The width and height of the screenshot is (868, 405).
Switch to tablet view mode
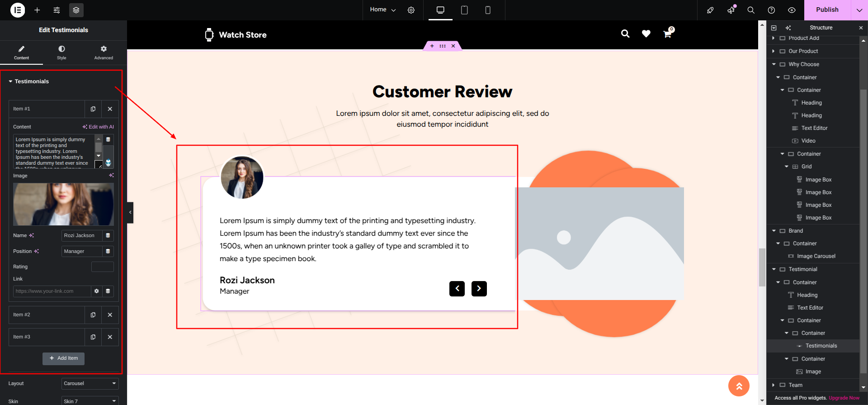(464, 10)
